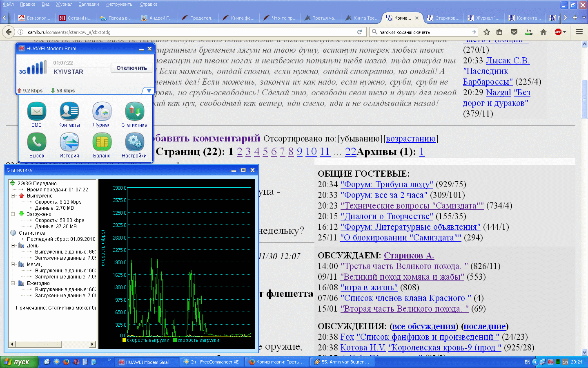Switch to the Бензокол... tab
This screenshot has width=588, height=368.
click(35, 18)
